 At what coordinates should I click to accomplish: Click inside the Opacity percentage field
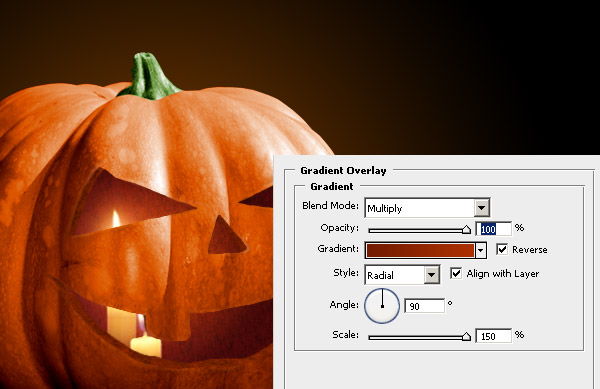(494, 229)
